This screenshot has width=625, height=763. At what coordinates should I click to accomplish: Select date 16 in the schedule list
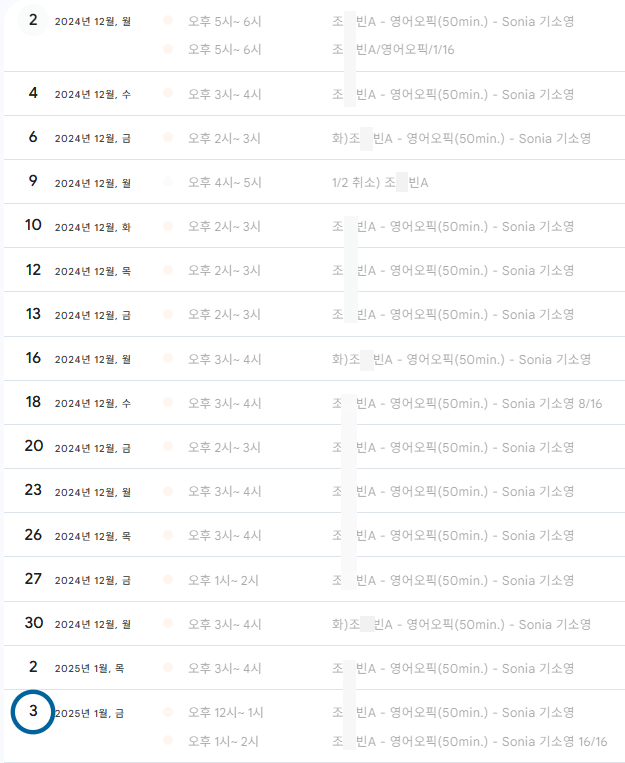(x=33, y=358)
